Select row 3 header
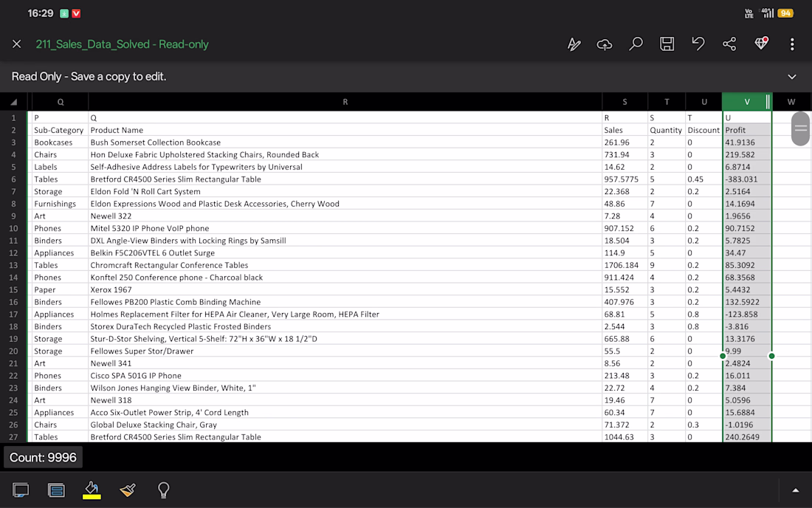Screen dimensions: 812x508 coord(13,143)
